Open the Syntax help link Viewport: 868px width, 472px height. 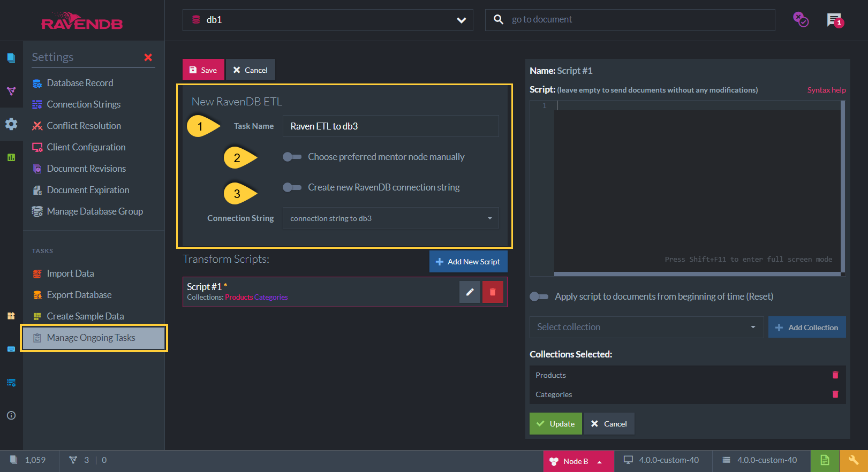click(x=827, y=90)
